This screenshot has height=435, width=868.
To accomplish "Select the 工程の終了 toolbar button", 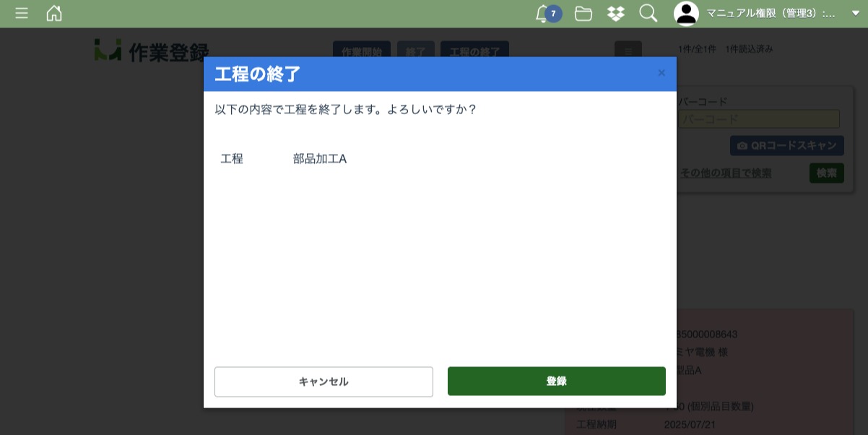I will point(474,51).
